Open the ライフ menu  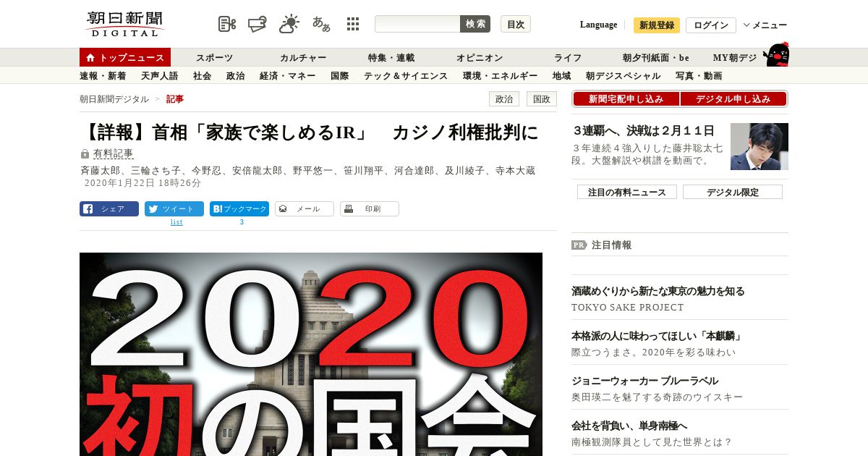(x=568, y=58)
